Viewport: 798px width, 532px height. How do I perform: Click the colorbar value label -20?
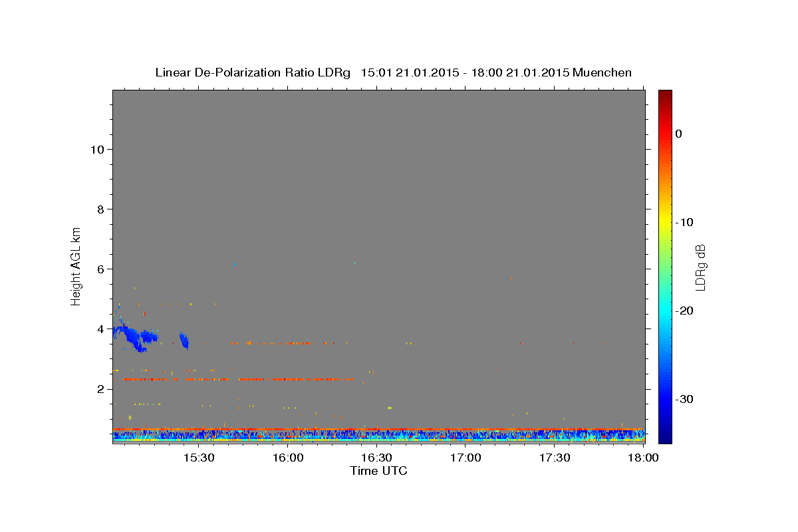pos(685,311)
